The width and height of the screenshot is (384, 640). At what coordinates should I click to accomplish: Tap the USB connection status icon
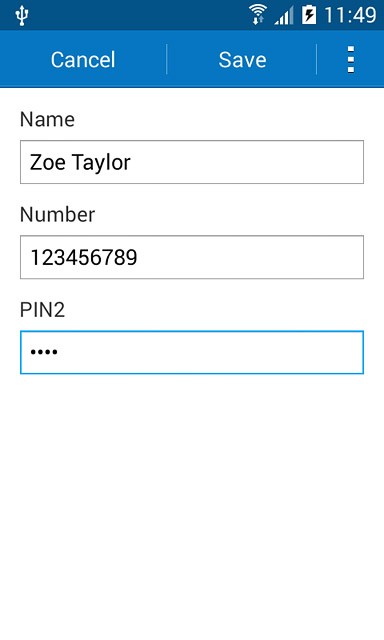coord(22,16)
